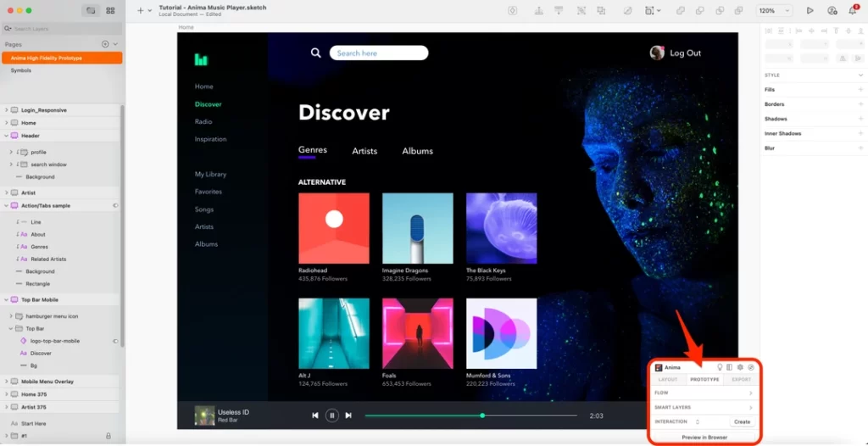Click the Insert plus button in toolbar

click(141, 10)
